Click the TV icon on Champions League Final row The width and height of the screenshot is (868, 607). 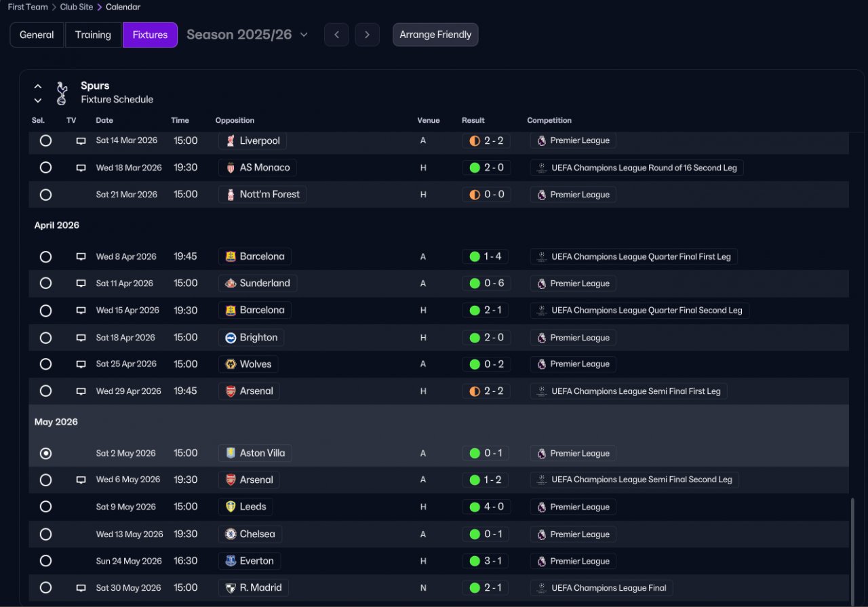(x=81, y=588)
